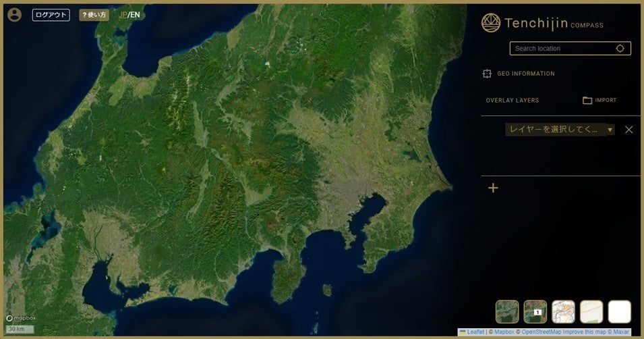Open the Mapbox attribution link

(504, 332)
